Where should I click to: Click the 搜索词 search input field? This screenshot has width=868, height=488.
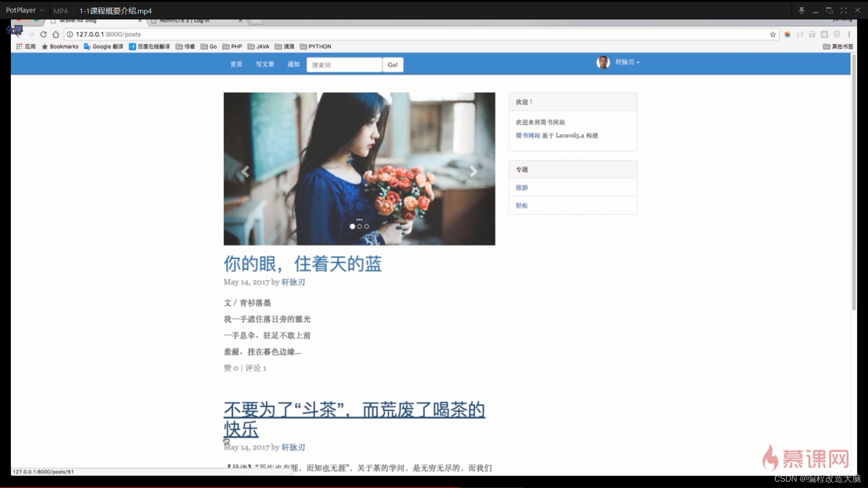coord(344,65)
